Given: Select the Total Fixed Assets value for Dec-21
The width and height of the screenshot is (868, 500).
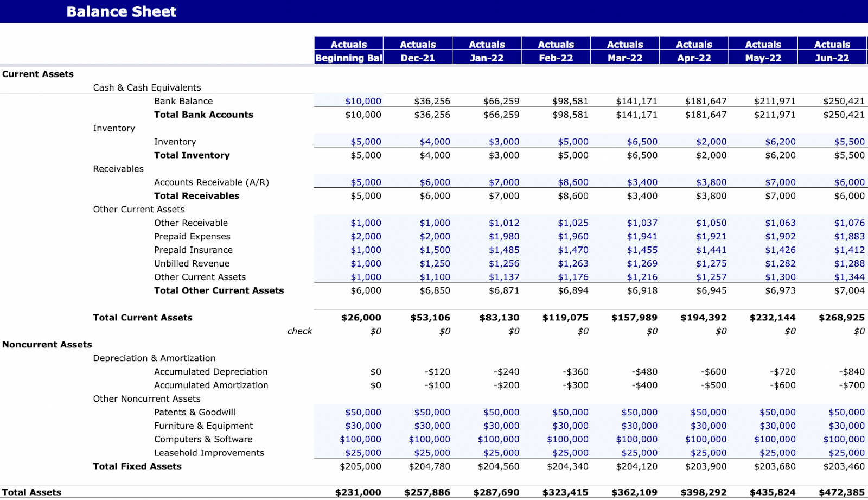Looking at the screenshot, I should [429, 466].
